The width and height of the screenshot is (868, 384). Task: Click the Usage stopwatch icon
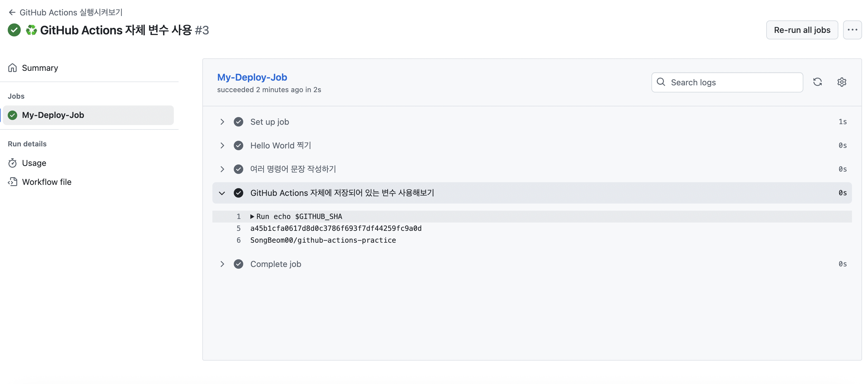coord(12,163)
